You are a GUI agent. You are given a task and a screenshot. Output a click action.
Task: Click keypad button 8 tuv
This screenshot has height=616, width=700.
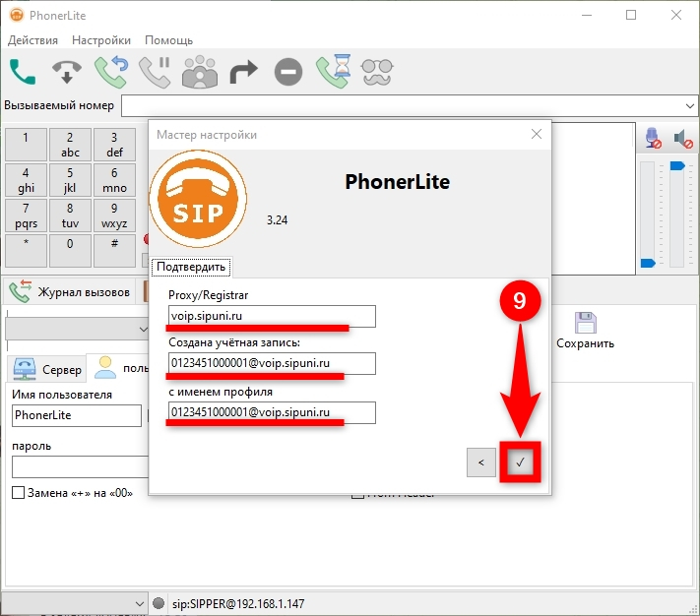(x=70, y=216)
